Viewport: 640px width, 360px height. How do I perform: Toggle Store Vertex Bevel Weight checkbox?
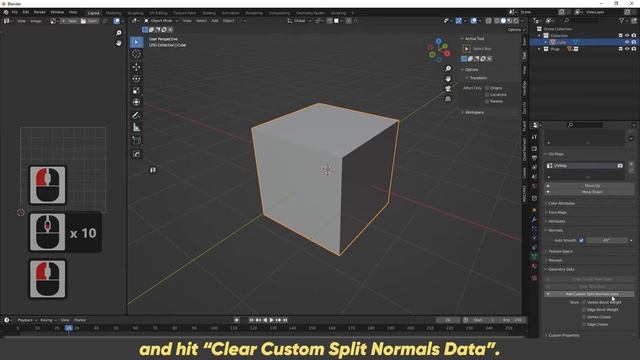pos(584,302)
